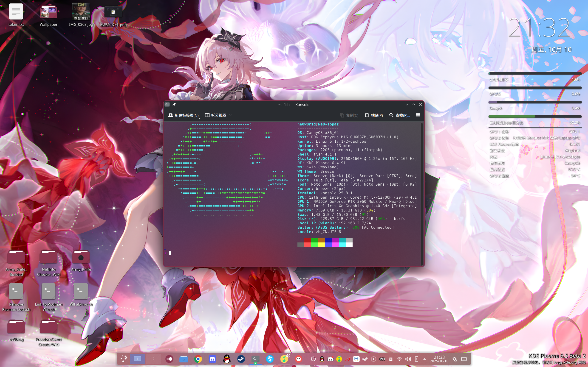Mute audio via the speaker tray icon
This screenshot has width=588, height=367.
(x=408, y=359)
